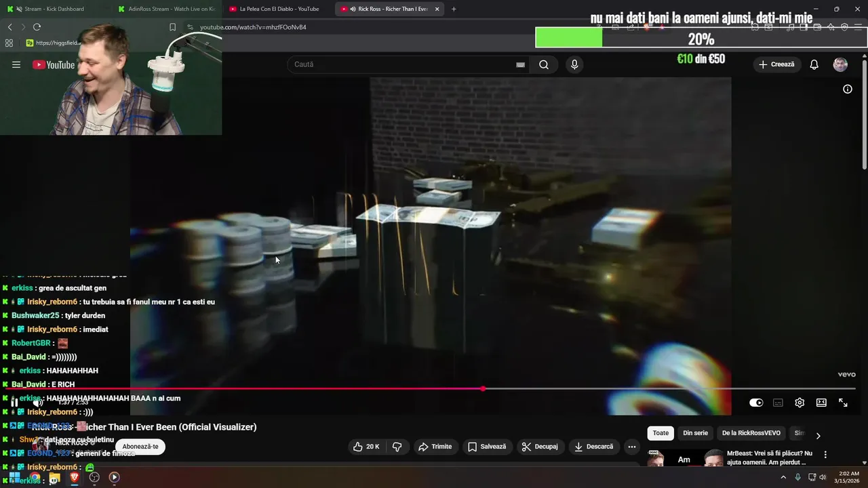Open the Creează create menu
The height and width of the screenshot is (488, 868).
pyautogui.click(x=776, y=64)
